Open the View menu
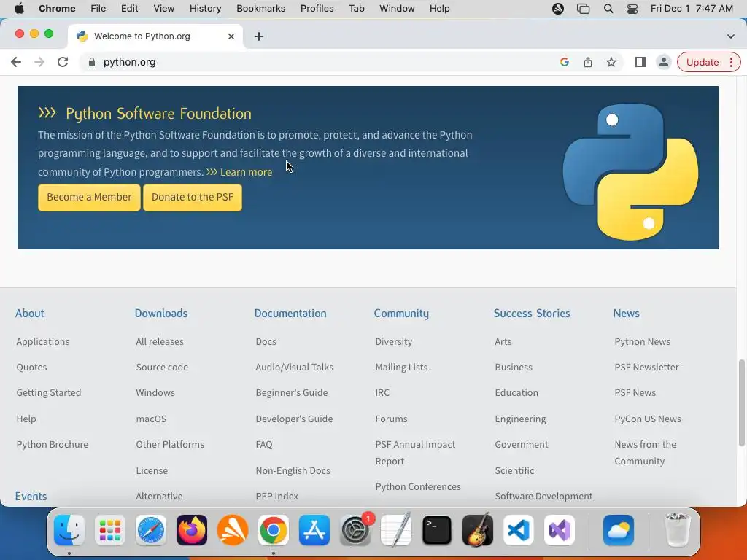 click(164, 9)
